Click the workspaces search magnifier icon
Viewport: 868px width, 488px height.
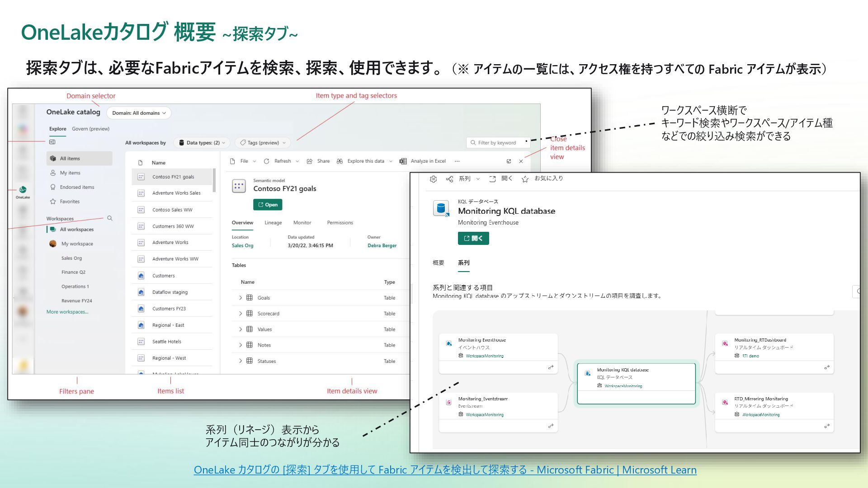[x=109, y=218]
